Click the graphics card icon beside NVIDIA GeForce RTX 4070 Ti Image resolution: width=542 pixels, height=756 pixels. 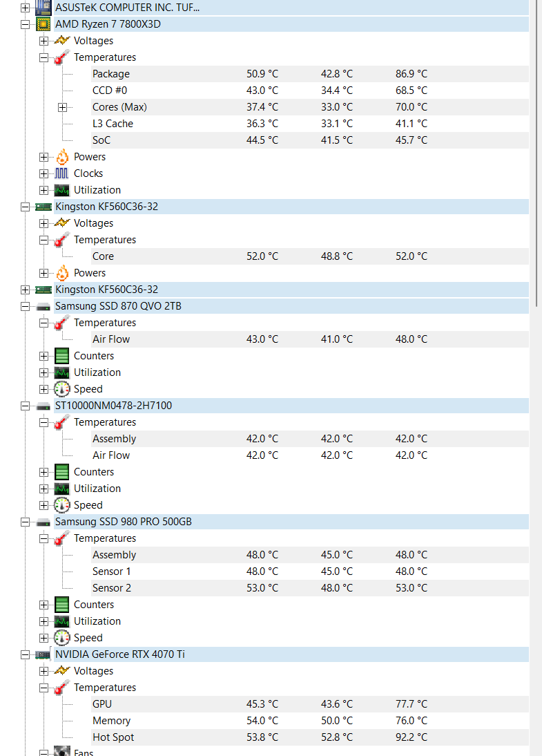click(43, 654)
